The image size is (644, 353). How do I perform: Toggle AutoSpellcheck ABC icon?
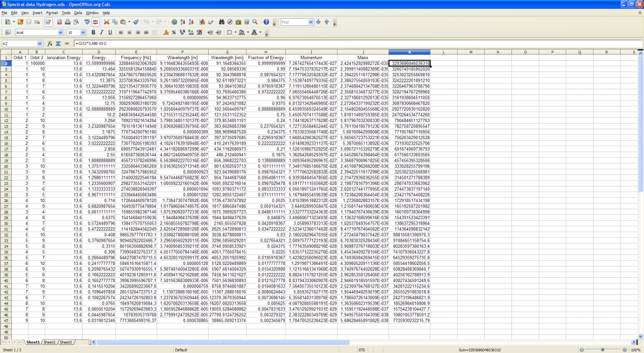(96, 22)
